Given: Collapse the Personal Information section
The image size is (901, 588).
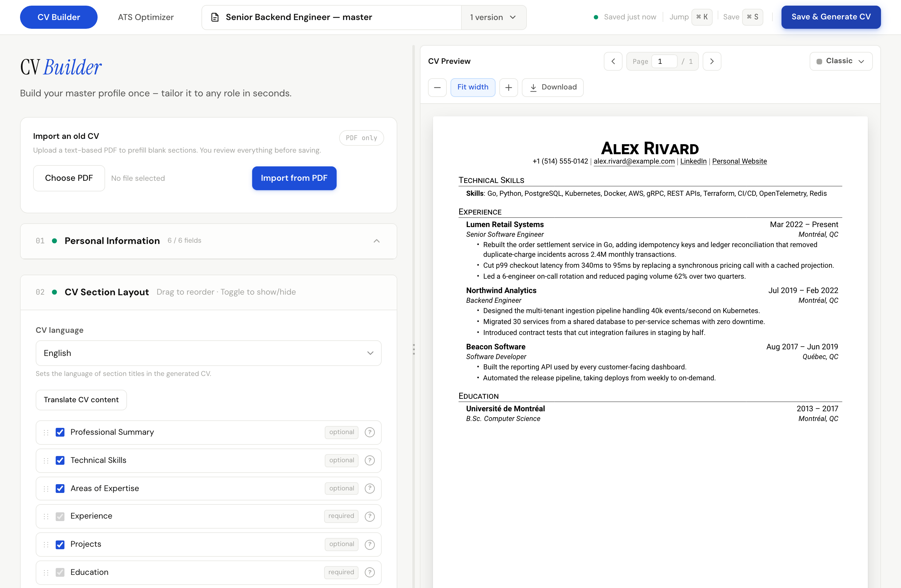Looking at the screenshot, I should pyautogui.click(x=376, y=241).
